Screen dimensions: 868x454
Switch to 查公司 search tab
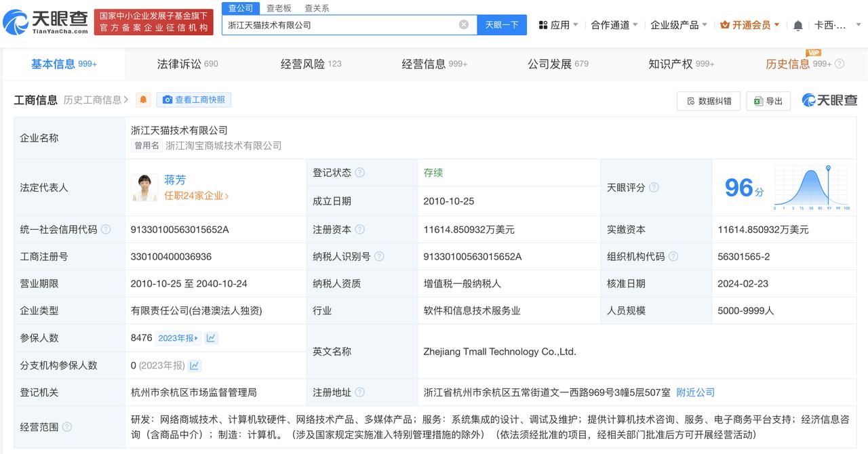241,8
